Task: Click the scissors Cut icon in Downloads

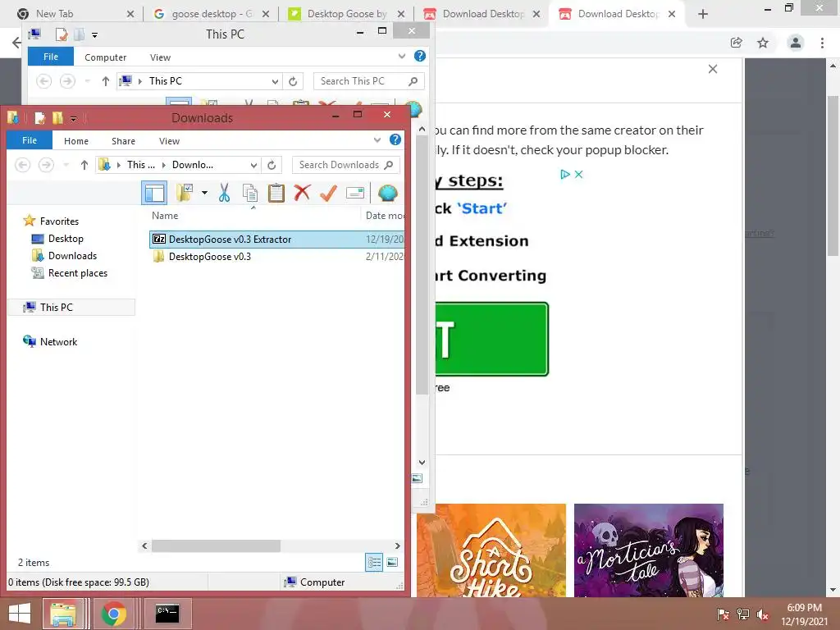Action: pos(224,193)
